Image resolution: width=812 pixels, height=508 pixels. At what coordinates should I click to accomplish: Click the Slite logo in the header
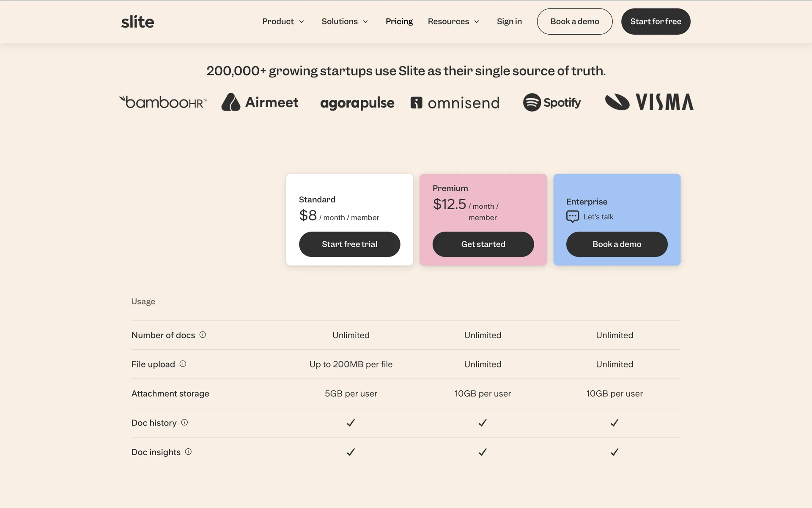pos(137,22)
